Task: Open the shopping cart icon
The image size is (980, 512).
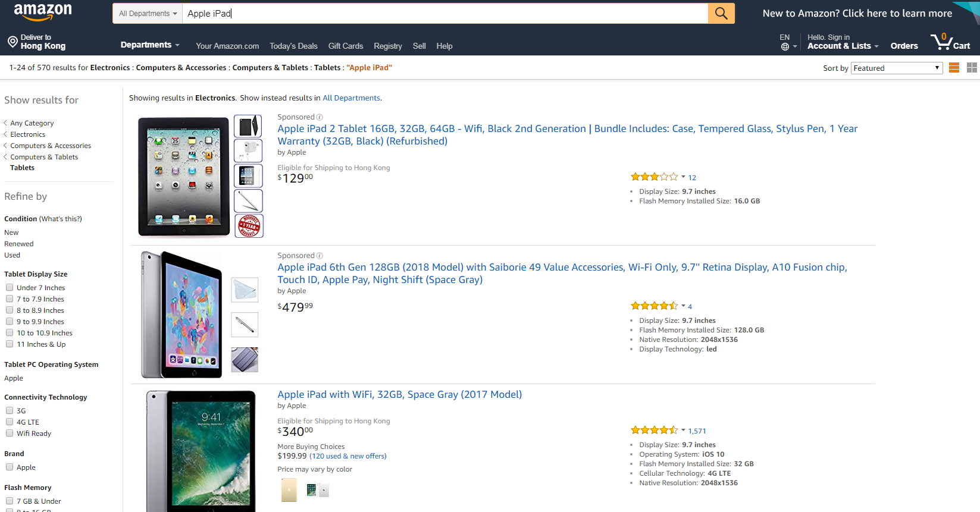Action: click(941, 42)
